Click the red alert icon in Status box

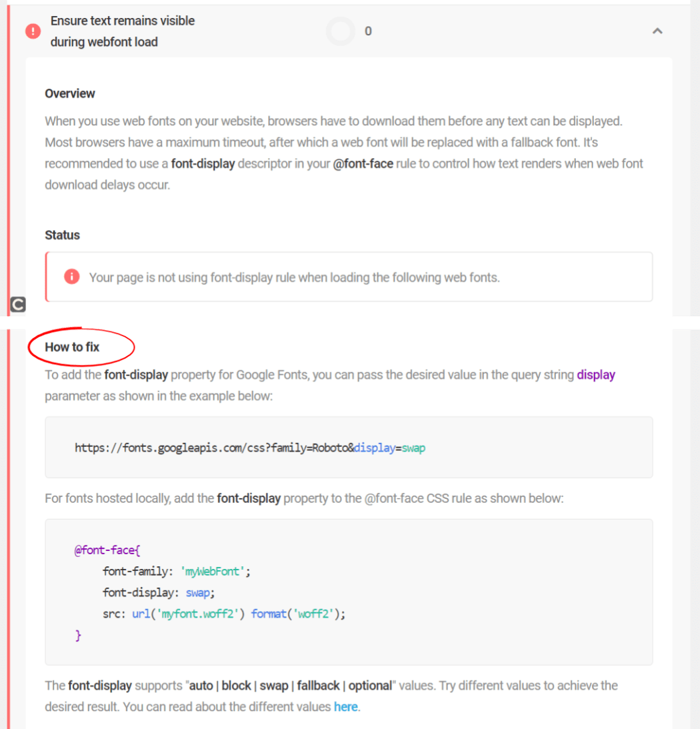click(72, 277)
